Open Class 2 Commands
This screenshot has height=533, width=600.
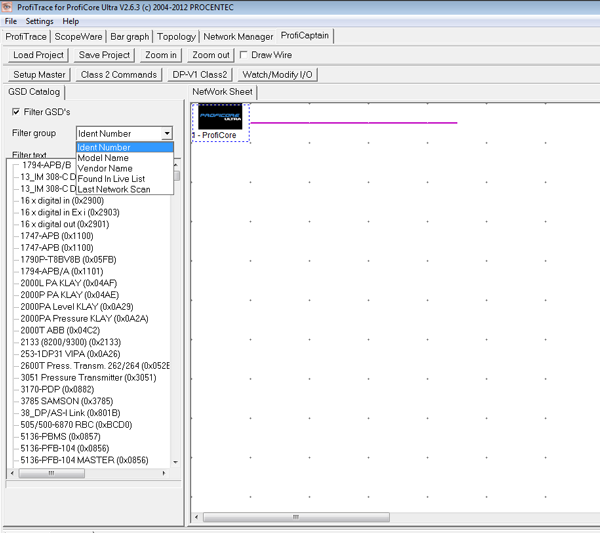tap(119, 75)
